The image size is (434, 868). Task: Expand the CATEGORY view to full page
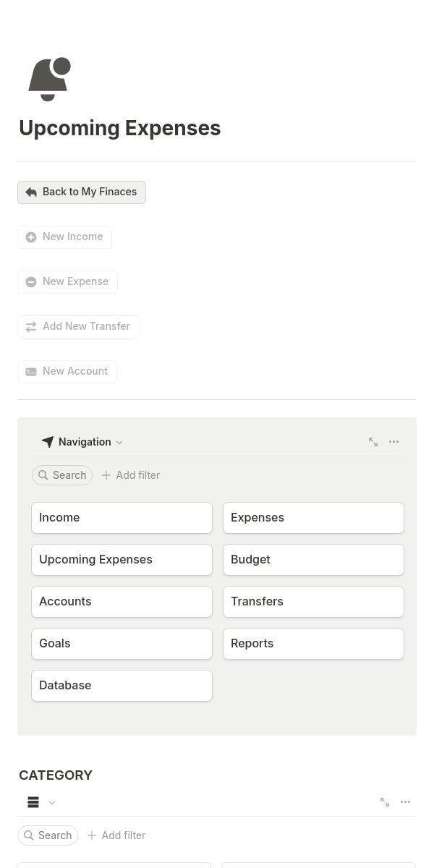[385, 802]
